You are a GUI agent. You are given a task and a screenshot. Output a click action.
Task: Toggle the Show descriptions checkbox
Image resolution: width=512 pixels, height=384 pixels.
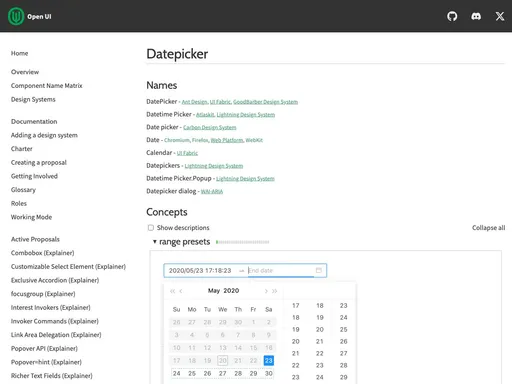coord(151,228)
